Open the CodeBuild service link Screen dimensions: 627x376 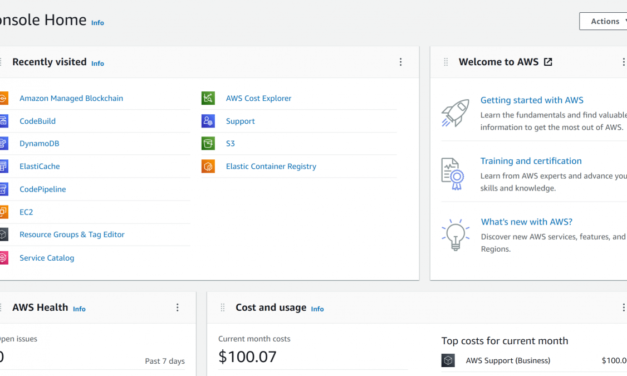pyautogui.click(x=38, y=121)
